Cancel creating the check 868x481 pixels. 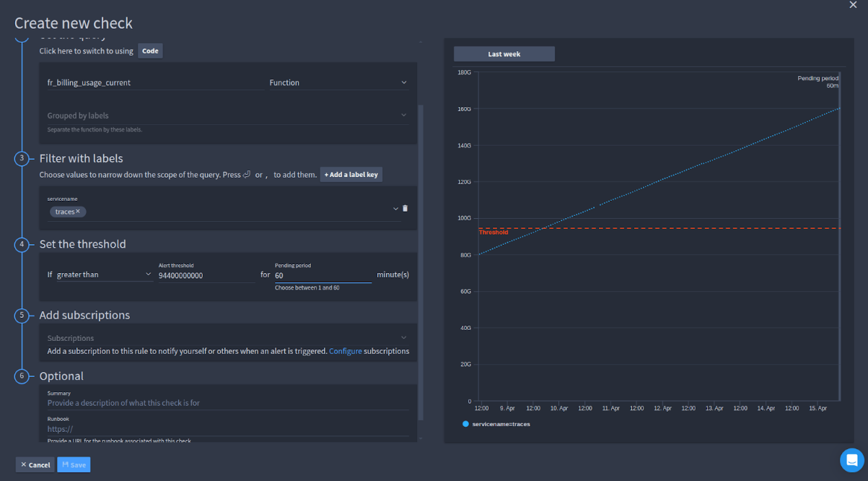[x=35, y=464]
